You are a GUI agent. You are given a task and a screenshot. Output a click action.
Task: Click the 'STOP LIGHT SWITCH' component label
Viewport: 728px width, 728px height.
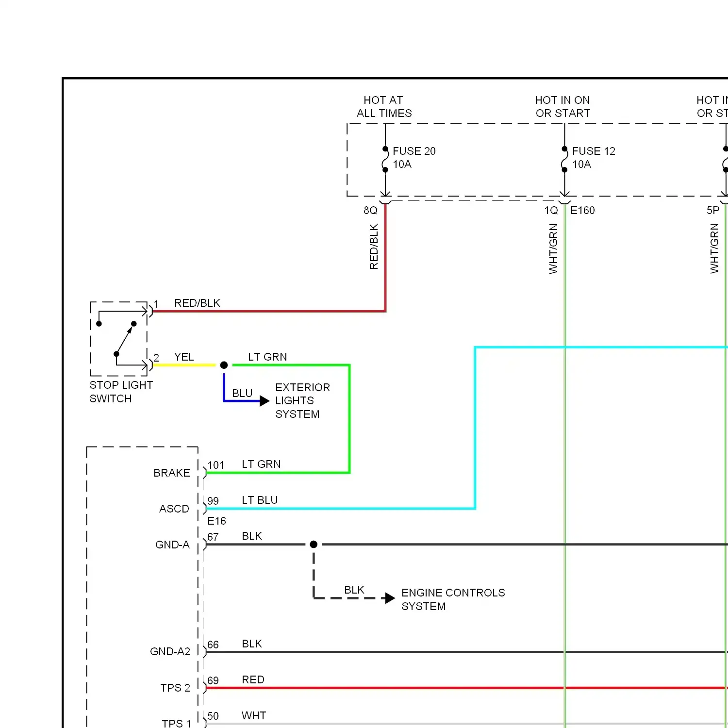pyautogui.click(x=121, y=392)
